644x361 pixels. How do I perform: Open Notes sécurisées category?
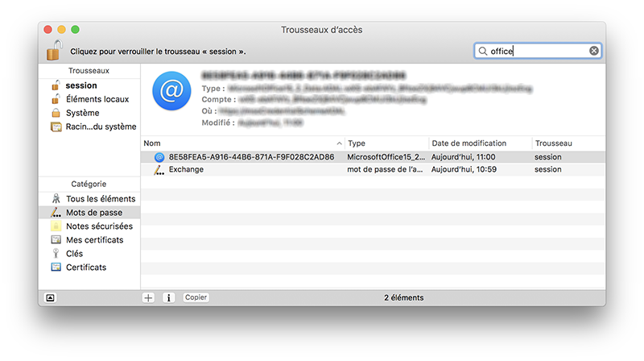(99, 226)
